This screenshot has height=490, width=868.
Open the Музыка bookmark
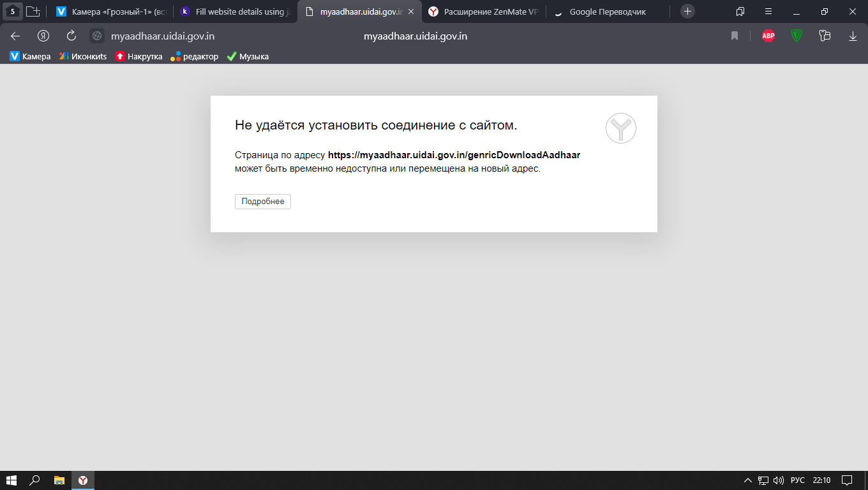[248, 57]
